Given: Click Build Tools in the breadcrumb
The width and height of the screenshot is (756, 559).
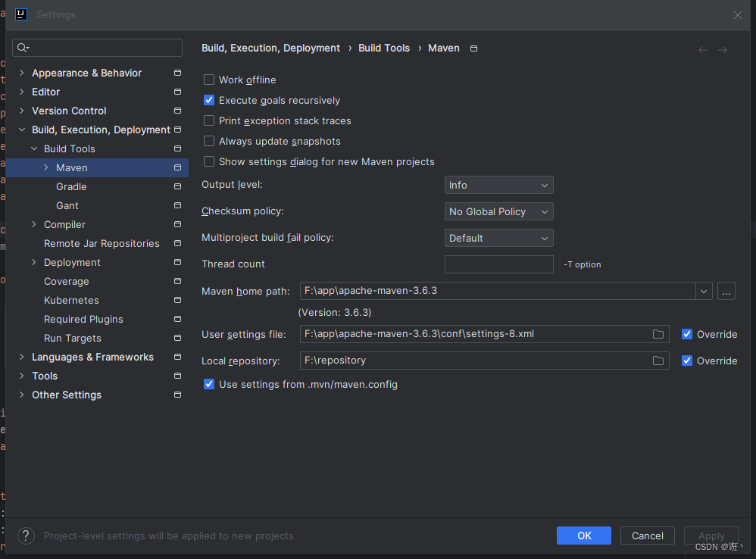Looking at the screenshot, I should 384,48.
